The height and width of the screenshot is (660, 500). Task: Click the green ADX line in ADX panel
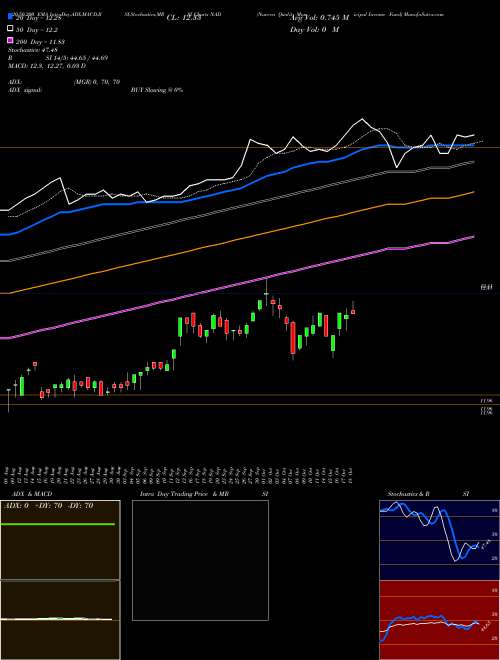(x=58, y=524)
